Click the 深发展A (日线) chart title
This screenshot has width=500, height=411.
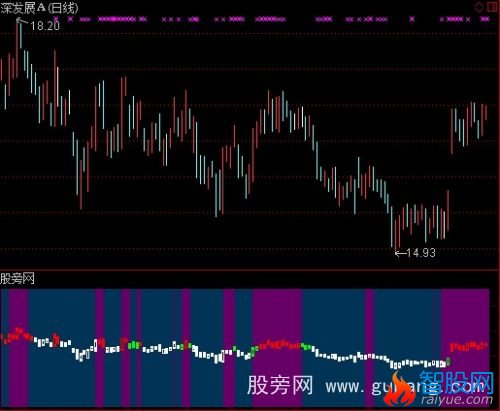click(39, 8)
